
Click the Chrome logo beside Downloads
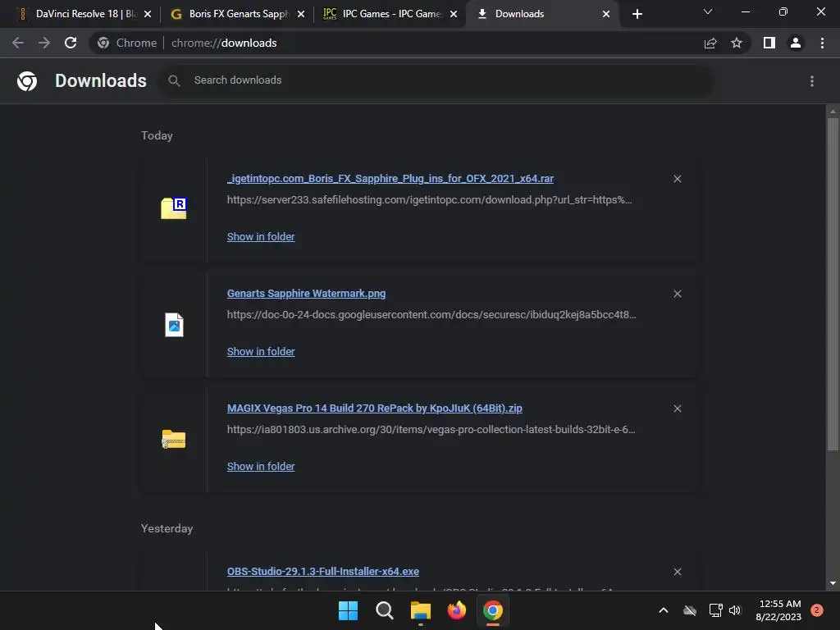[27, 81]
